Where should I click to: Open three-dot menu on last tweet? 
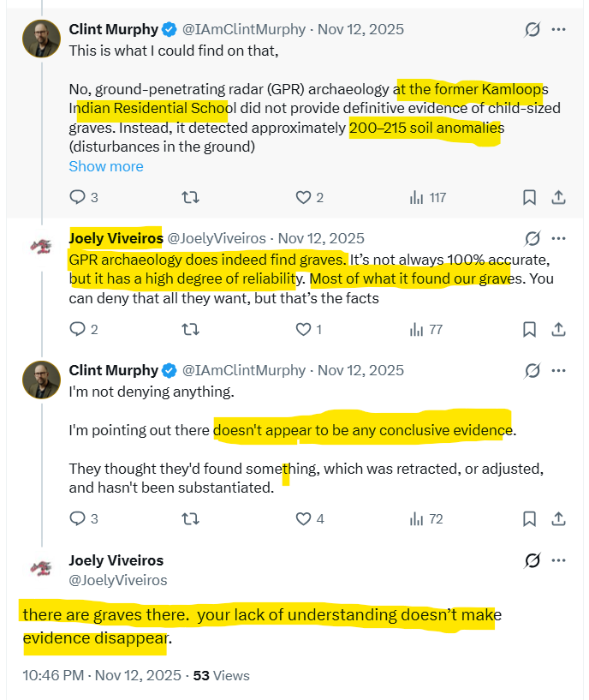click(x=558, y=560)
